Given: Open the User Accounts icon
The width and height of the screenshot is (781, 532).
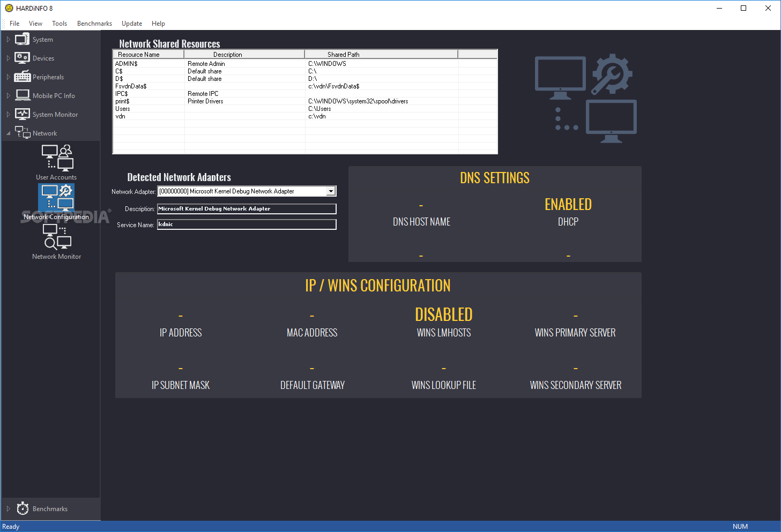Looking at the screenshot, I should point(57,158).
